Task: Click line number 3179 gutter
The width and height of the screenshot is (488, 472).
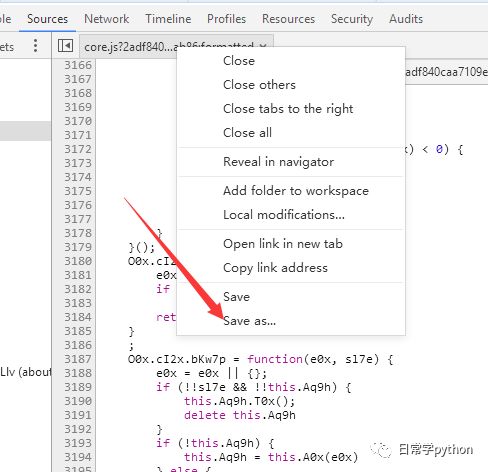Action: click(78, 247)
